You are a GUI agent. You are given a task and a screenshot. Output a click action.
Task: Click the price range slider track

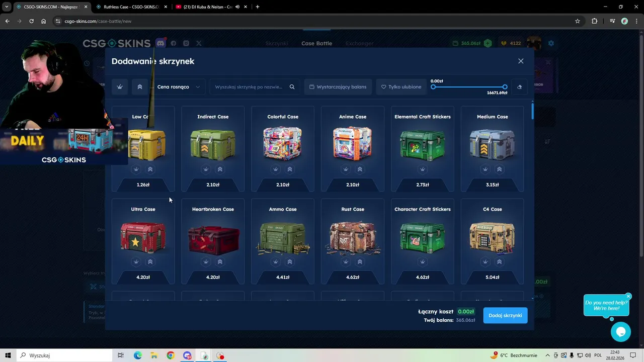(469, 87)
